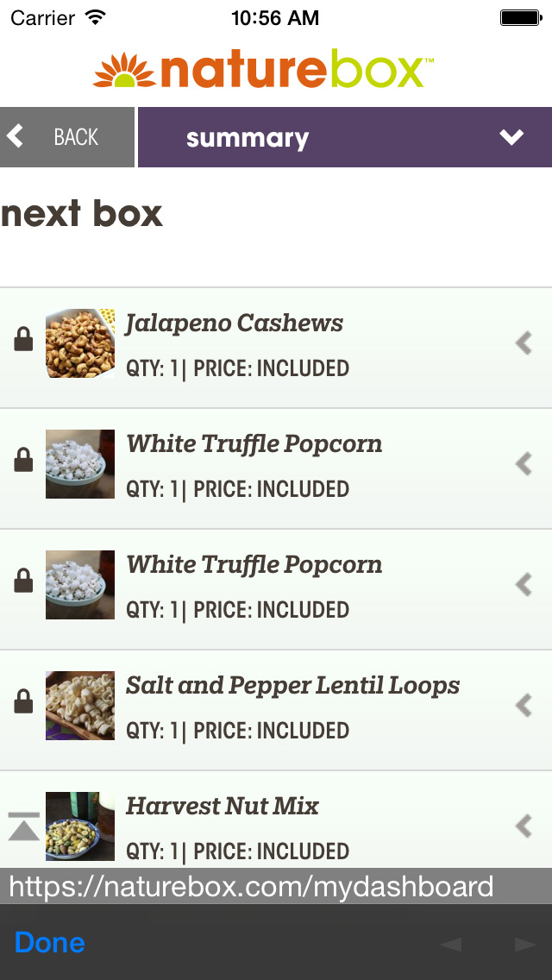Click the browser back arrow in bottom toolbar
This screenshot has height=980, width=552.
pyautogui.click(x=450, y=945)
